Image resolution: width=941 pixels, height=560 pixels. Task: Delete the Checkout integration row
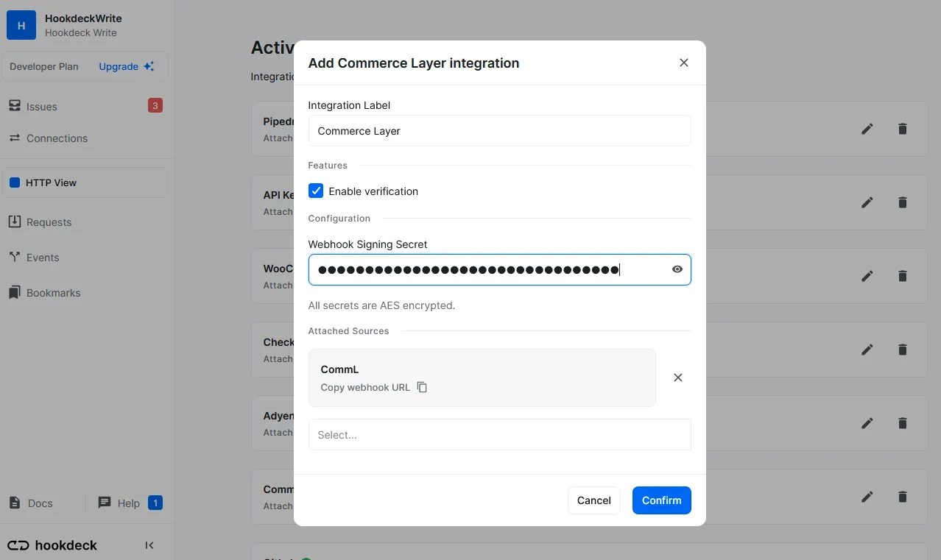(903, 350)
